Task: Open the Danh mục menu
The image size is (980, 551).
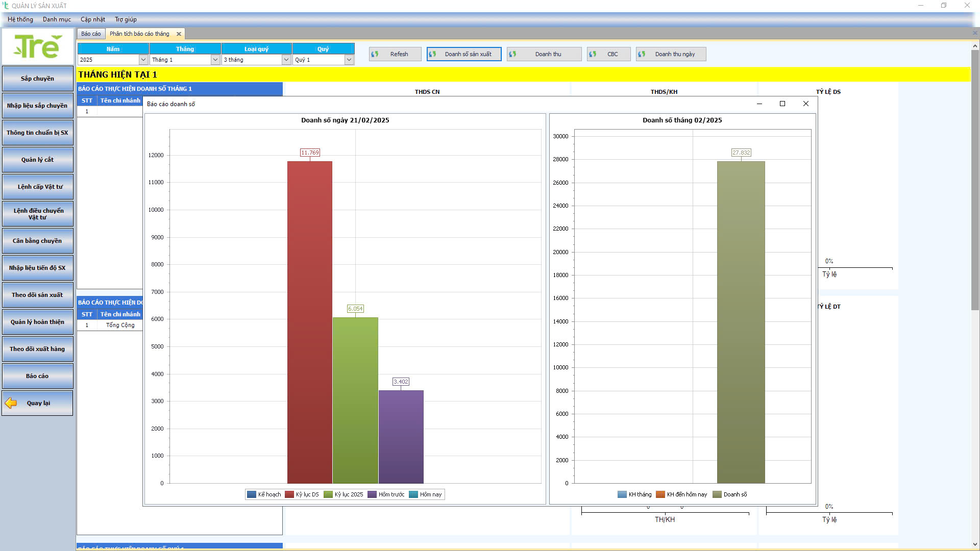Action: pos(57,19)
